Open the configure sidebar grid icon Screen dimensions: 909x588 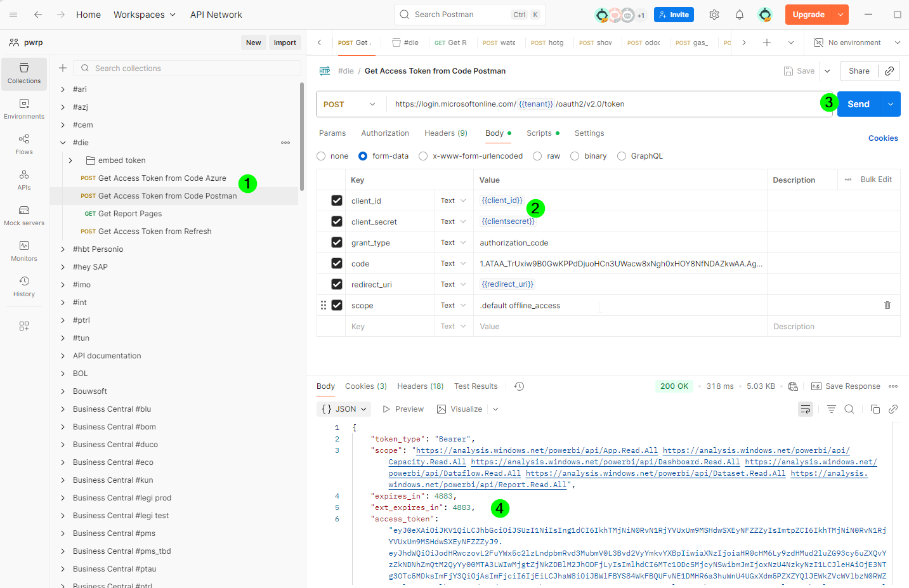pyautogui.click(x=24, y=326)
